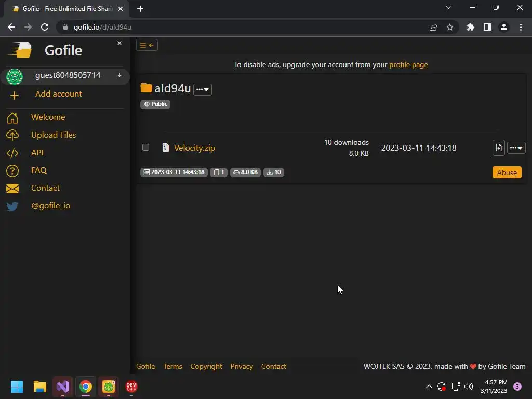Image resolution: width=532 pixels, height=399 pixels.
Task: Collapse sidebar using the menu arrow button
Action: tap(147, 45)
